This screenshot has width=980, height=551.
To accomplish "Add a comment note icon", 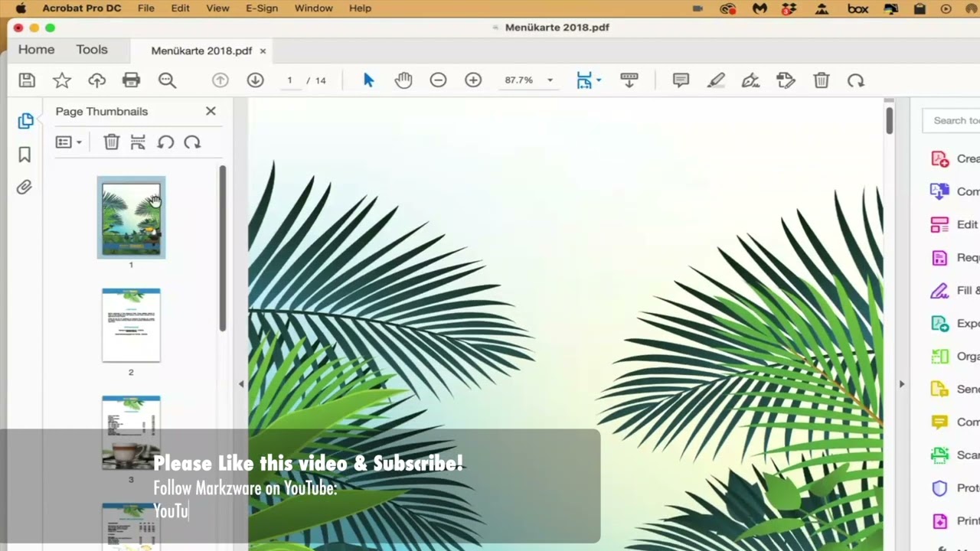I will click(x=681, y=80).
